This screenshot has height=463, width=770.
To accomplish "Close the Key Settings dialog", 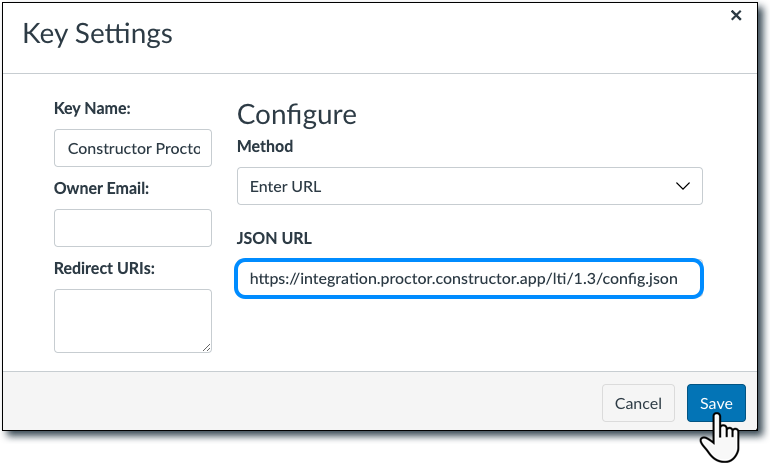I will click(736, 15).
